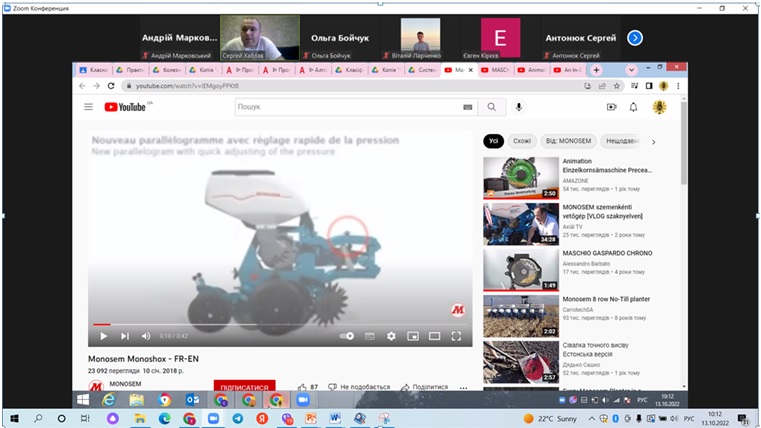Open the MONOSEM channel name link
761x428 pixels.
(x=125, y=384)
